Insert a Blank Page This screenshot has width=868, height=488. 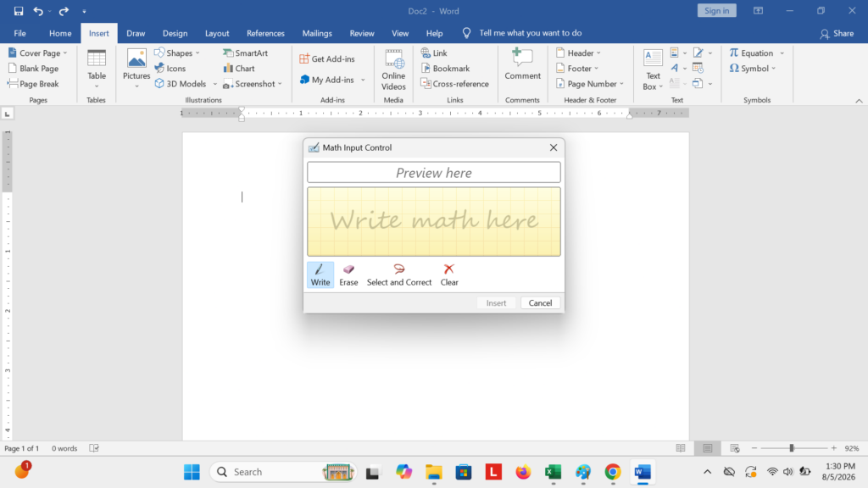33,69
